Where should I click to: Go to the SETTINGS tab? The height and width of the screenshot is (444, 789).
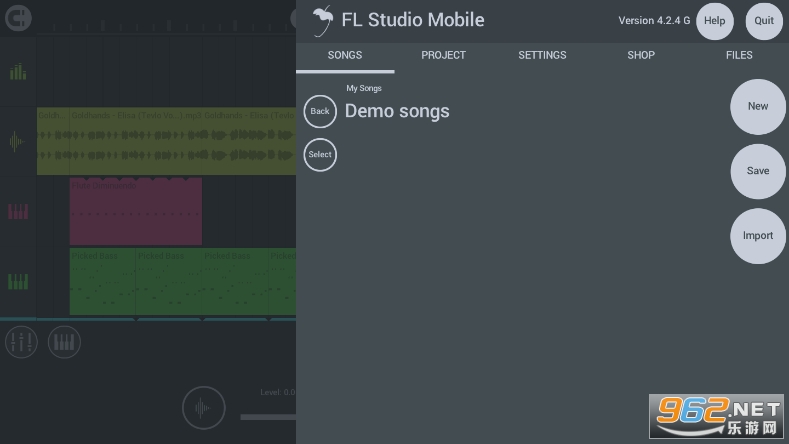542,55
